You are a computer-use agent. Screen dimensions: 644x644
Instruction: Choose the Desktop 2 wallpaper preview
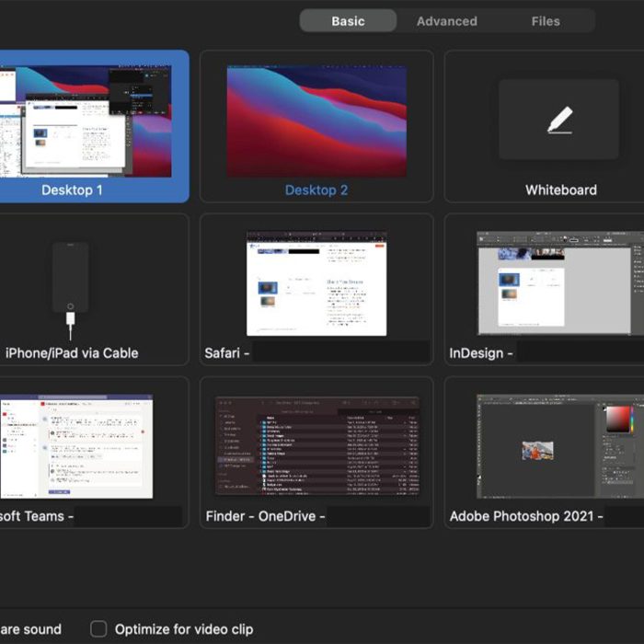coord(316,121)
